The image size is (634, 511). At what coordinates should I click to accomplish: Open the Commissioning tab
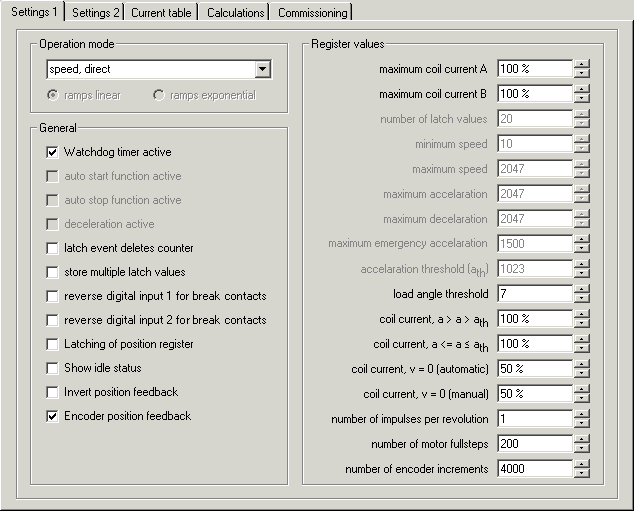313,13
